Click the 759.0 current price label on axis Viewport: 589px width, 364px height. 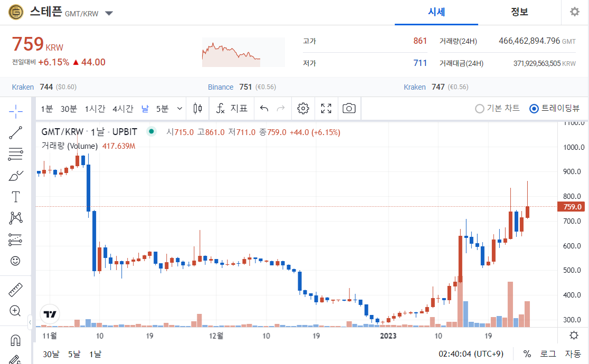(572, 207)
